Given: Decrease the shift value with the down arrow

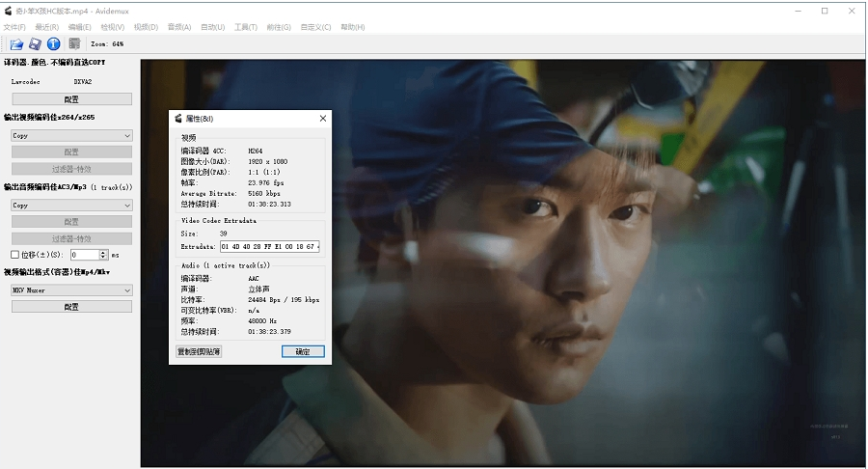Looking at the screenshot, I should (103, 258).
